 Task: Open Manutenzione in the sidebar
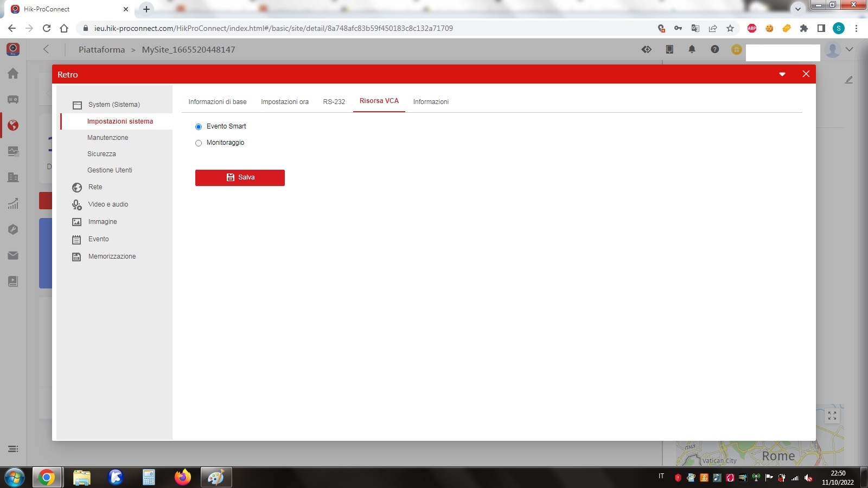107,138
